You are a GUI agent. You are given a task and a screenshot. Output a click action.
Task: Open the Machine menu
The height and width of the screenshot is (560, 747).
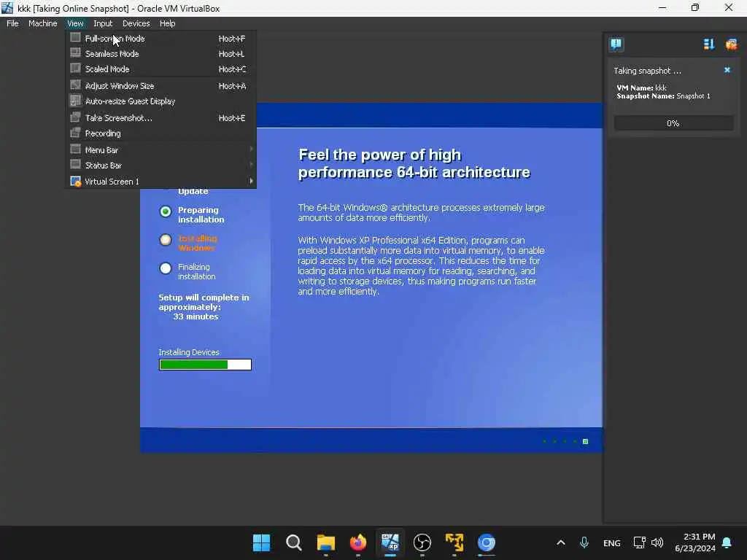(x=42, y=23)
